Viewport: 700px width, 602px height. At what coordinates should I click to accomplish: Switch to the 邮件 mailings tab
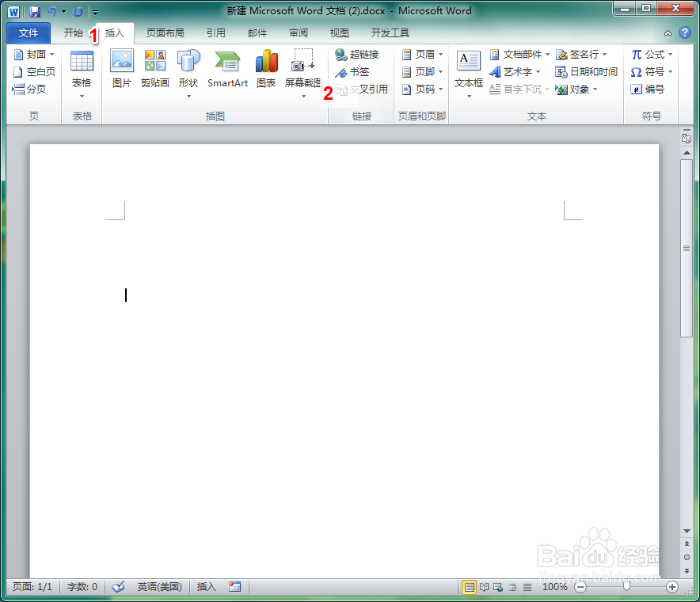tap(257, 33)
